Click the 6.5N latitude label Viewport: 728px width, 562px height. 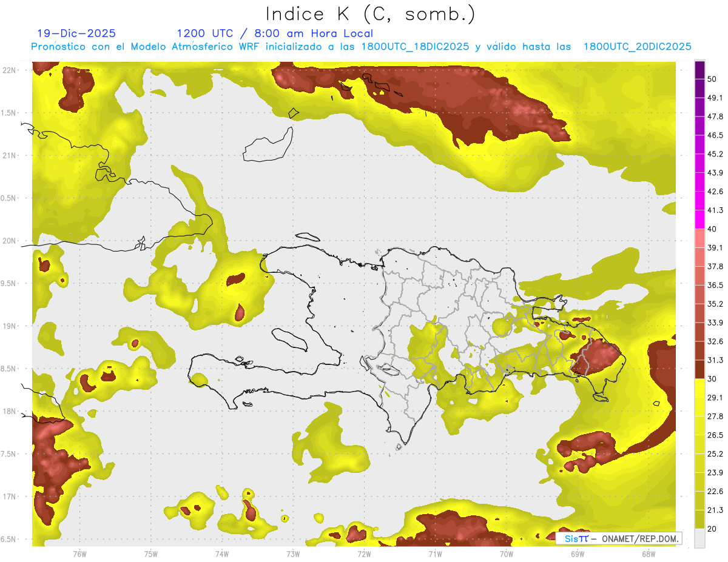click(8, 539)
